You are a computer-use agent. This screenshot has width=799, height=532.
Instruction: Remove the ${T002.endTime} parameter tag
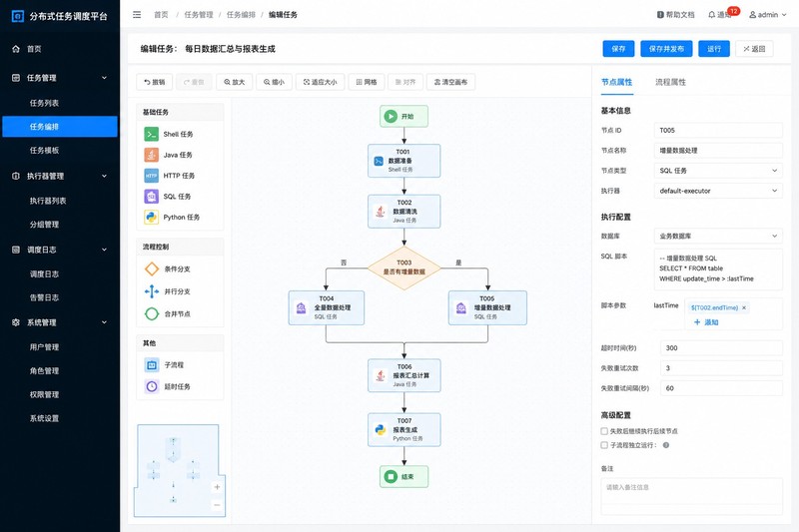click(744, 307)
